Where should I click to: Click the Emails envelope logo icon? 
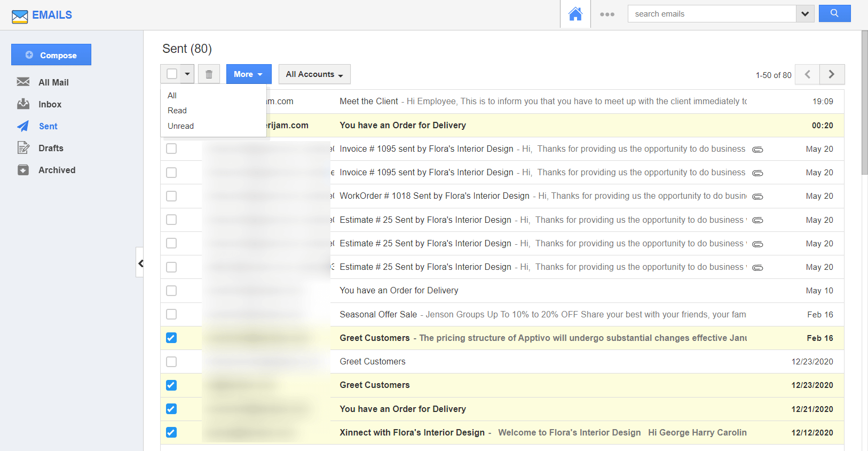coord(20,17)
